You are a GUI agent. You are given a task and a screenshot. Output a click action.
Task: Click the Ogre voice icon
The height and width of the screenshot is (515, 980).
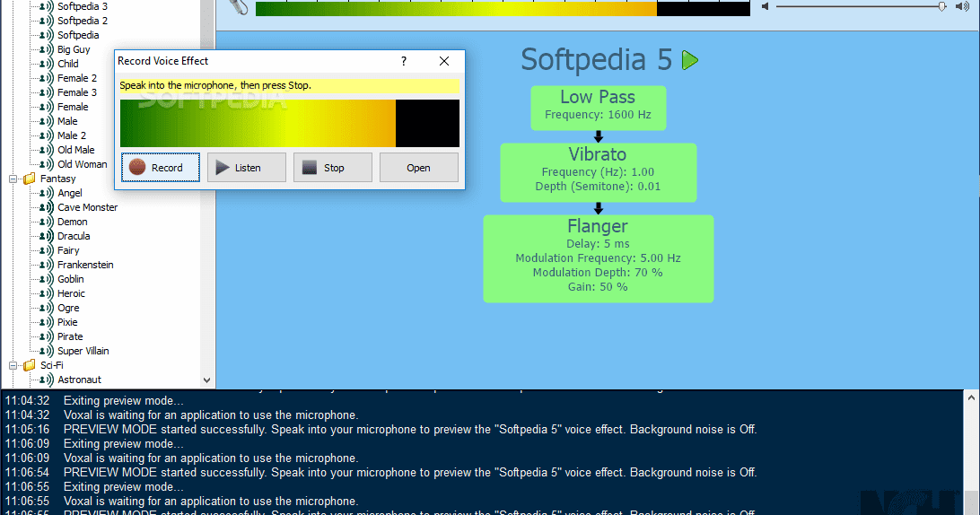pyautogui.click(x=47, y=308)
